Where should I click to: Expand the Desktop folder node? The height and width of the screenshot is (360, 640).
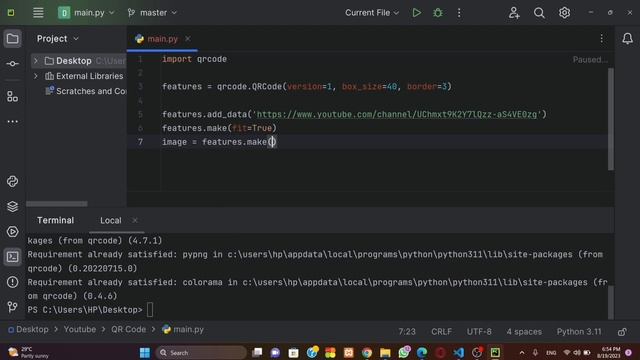pyautogui.click(x=36, y=61)
